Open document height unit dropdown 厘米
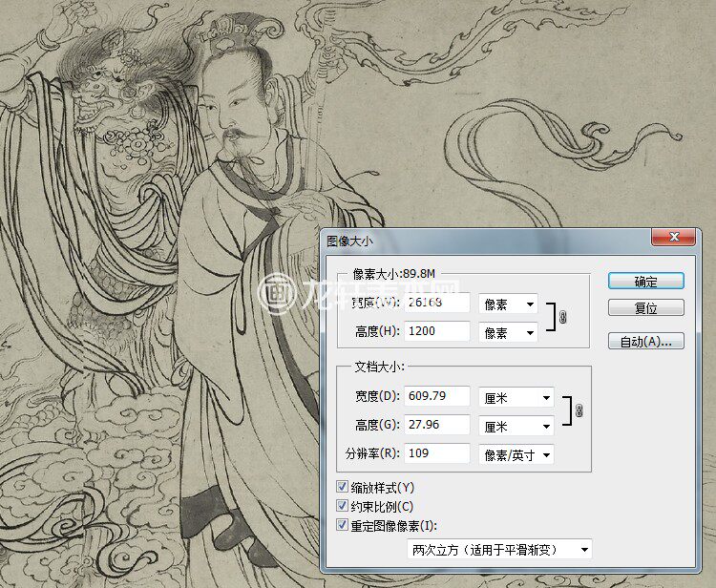The width and height of the screenshot is (716, 588). click(x=516, y=427)
